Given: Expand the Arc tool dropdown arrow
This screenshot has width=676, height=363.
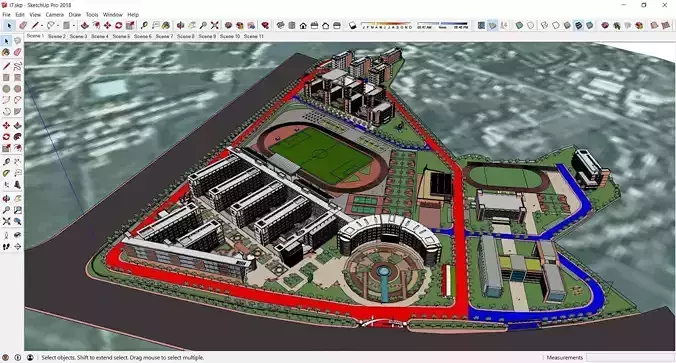Looking at the screenshot, I should (58, 25).
